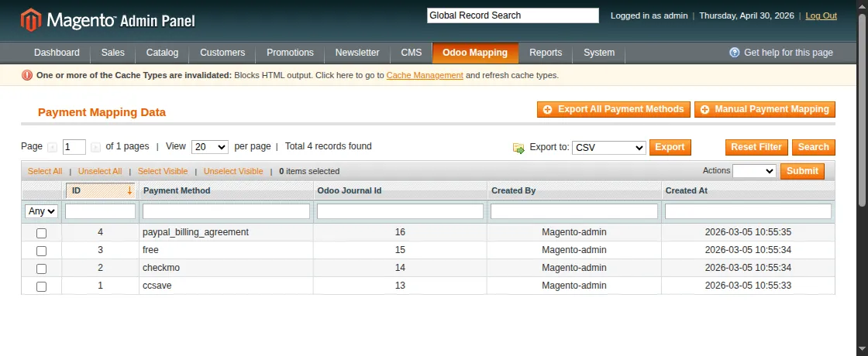Open the Promotions menu
868x356 pixels.
tap(290, 53)
